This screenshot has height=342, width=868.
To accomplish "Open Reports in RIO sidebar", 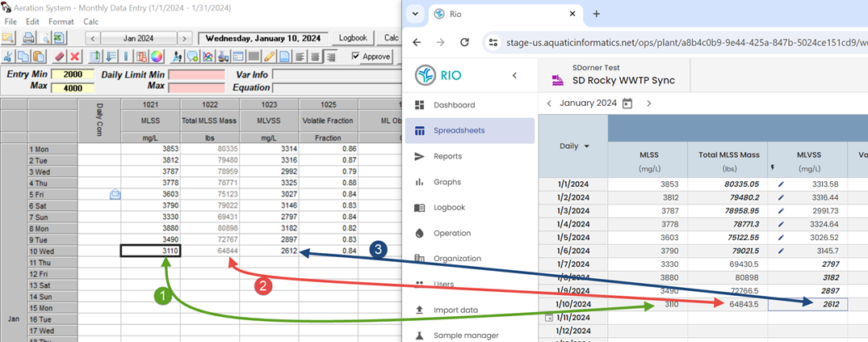I will pos(469,156).
